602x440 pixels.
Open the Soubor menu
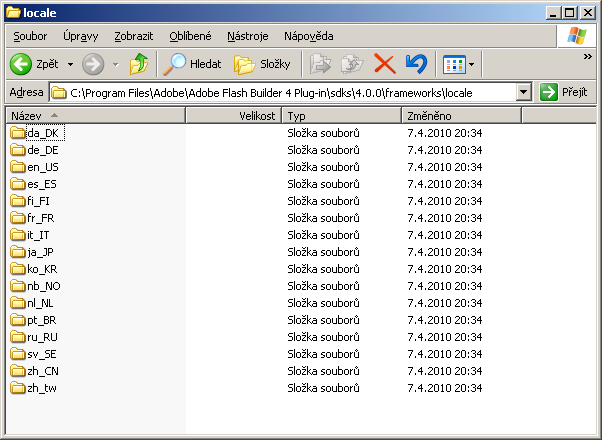(30, 36)
